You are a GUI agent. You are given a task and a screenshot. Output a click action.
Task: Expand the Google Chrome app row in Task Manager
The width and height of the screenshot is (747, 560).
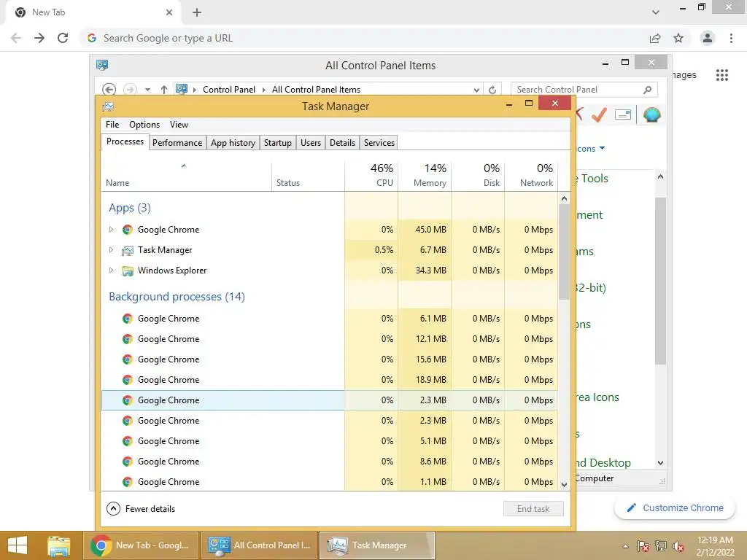pyautogui.click(x=111, y=230)
